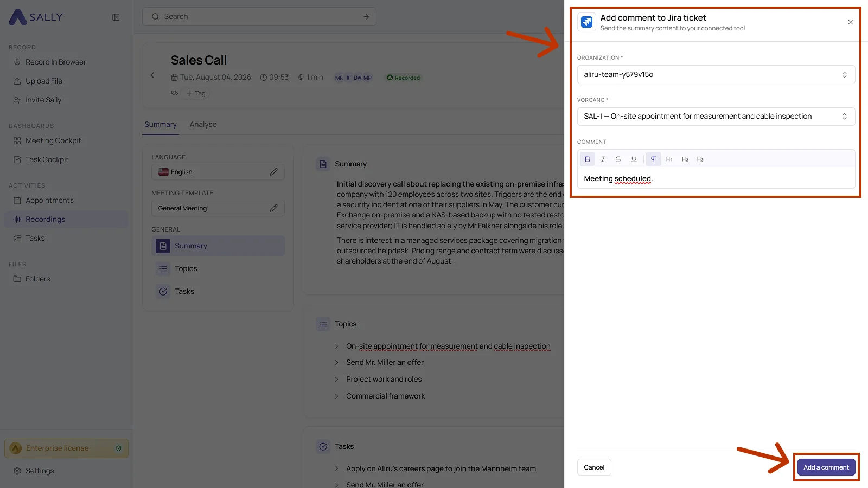The width and height of the screenshot is (868, 488).
Task: Click the Sales Call title
Action: (199, 60)
